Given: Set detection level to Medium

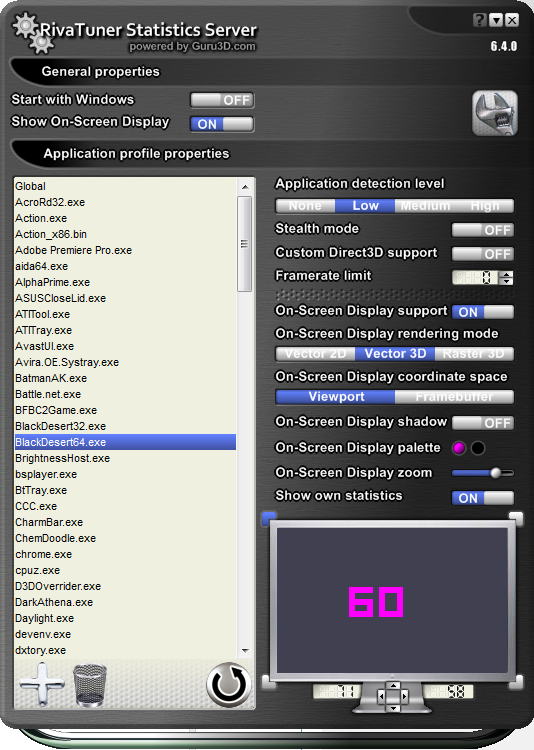Looking at the screenshot, I should coord(425,206).
